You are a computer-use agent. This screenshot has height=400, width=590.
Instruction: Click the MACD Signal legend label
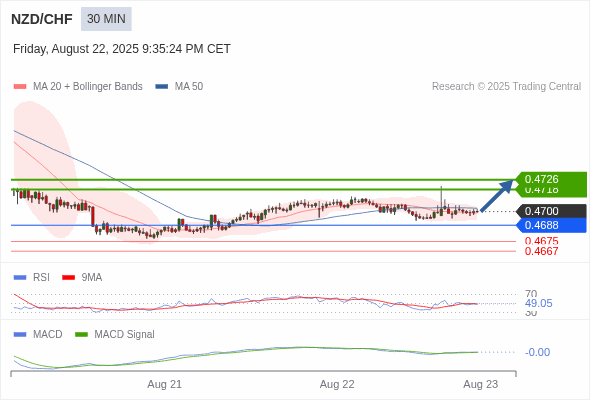pyautogui.click(x=125, y=335)
